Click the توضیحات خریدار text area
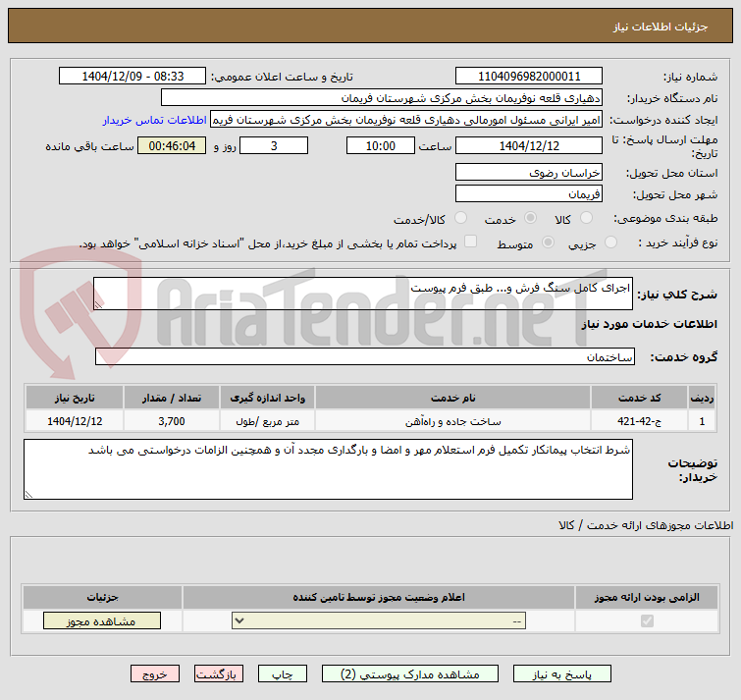 (328, 469)
